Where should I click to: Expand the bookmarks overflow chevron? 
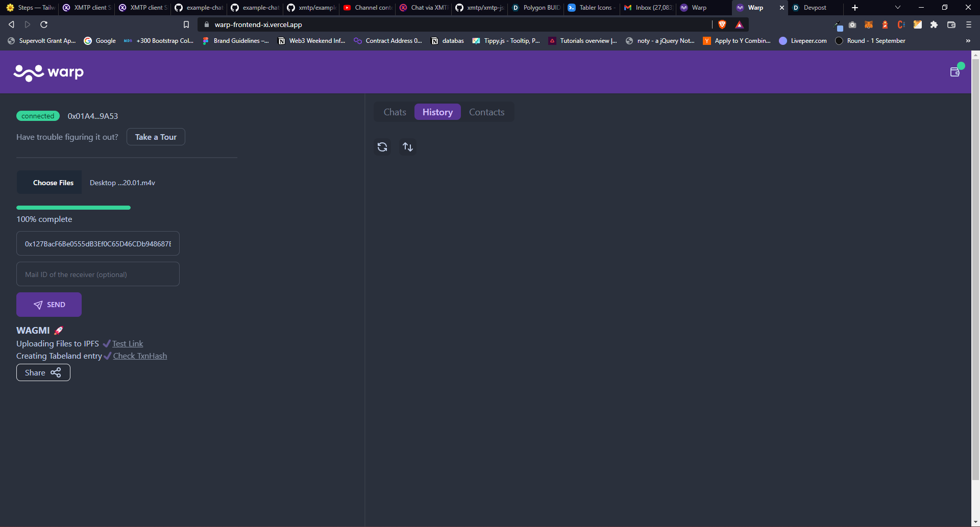click(968, 41)
